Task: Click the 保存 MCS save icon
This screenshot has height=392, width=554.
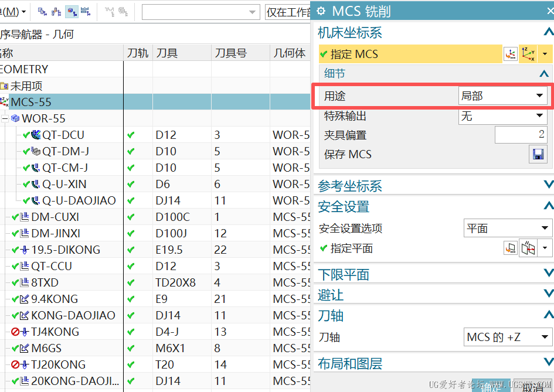Action: click(x=538, y=154)
